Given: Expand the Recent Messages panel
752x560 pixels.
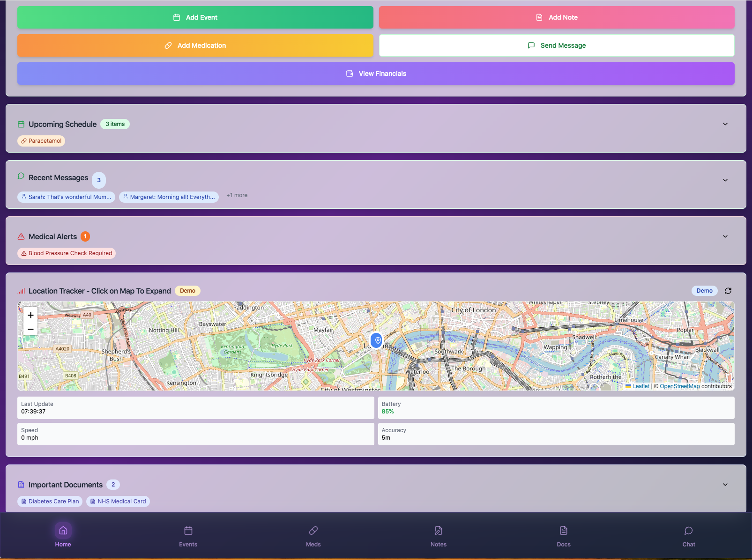Looking at the screenshot, I should 725,180.
